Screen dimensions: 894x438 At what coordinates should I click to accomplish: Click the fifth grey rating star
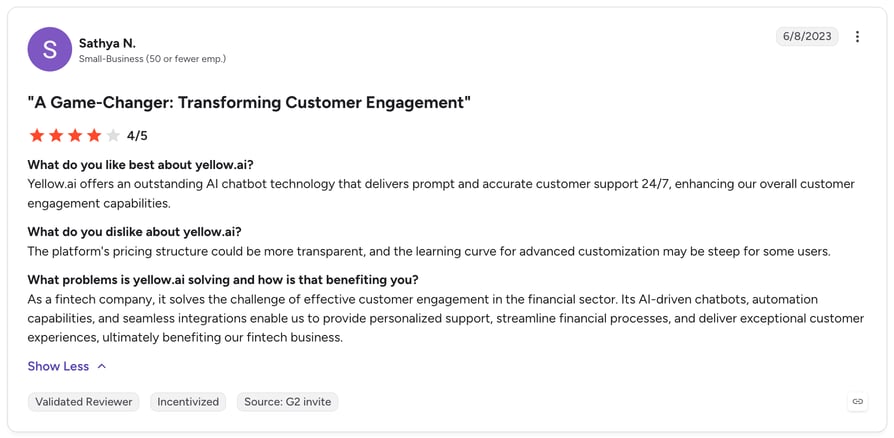point(113,136)
